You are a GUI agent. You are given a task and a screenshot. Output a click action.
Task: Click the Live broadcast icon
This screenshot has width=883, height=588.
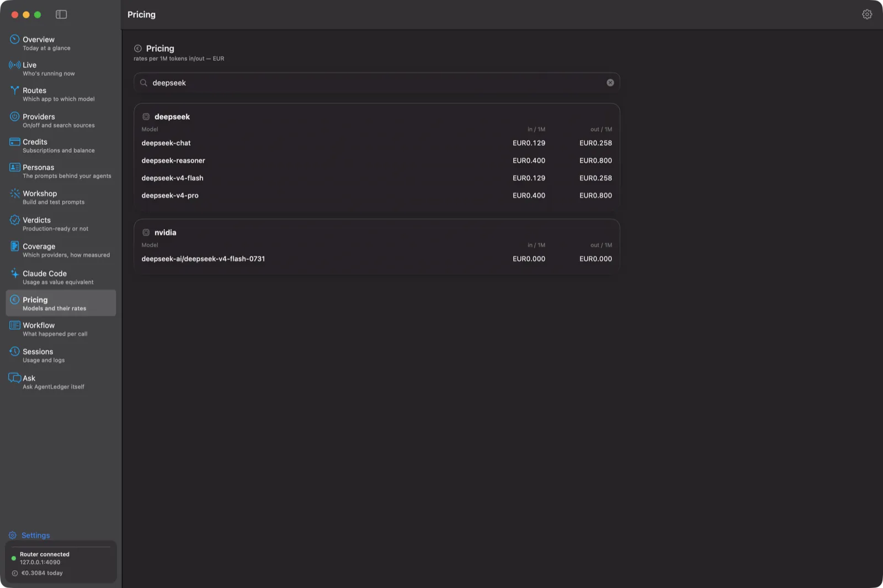14,65
